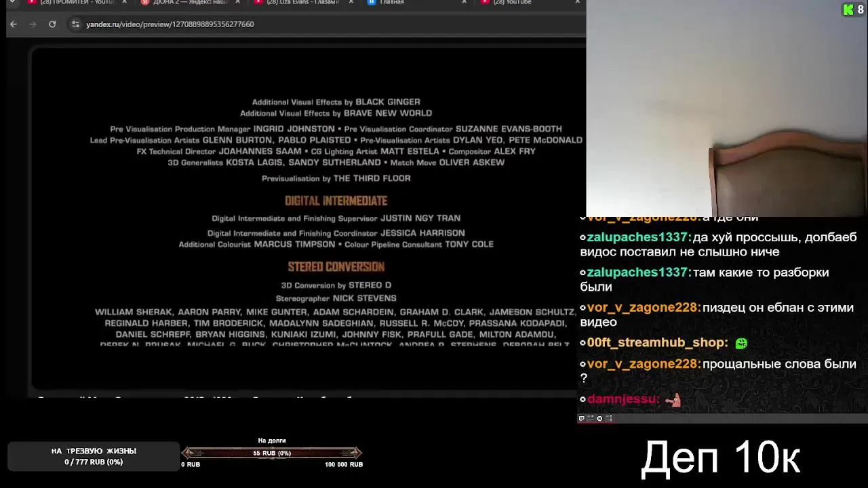Click the emote in damnjessu's message

tap(673, 400)
